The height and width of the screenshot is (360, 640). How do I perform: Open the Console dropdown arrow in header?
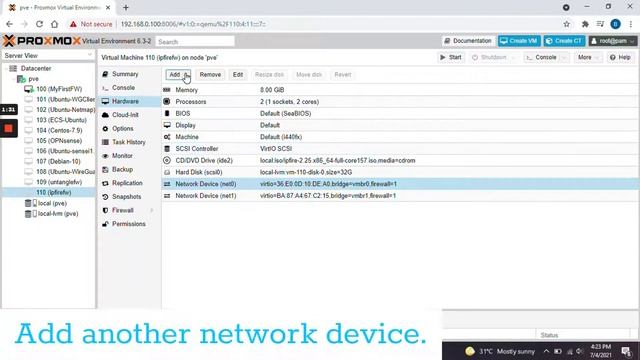tap(564, 58)
